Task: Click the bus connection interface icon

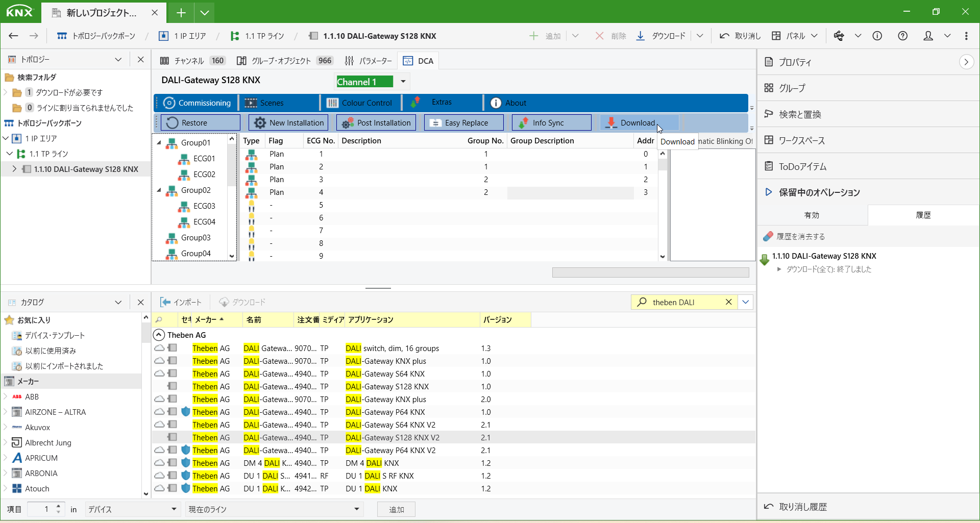Action: coord(839,36)
